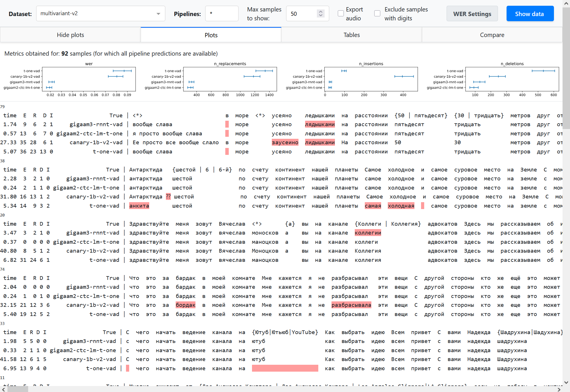Decrease Max samples with the stepper down arrow
Screen dimensions: 570x392
tap(320, 16)
